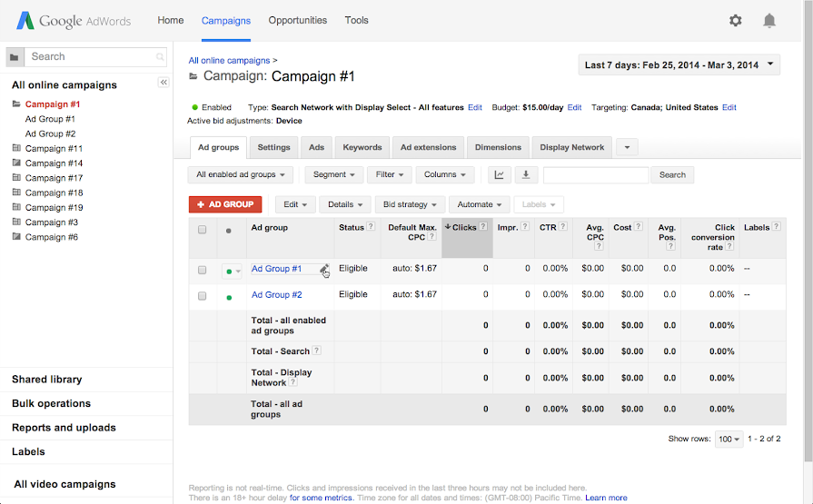Click the download report icon

(527, 174)
